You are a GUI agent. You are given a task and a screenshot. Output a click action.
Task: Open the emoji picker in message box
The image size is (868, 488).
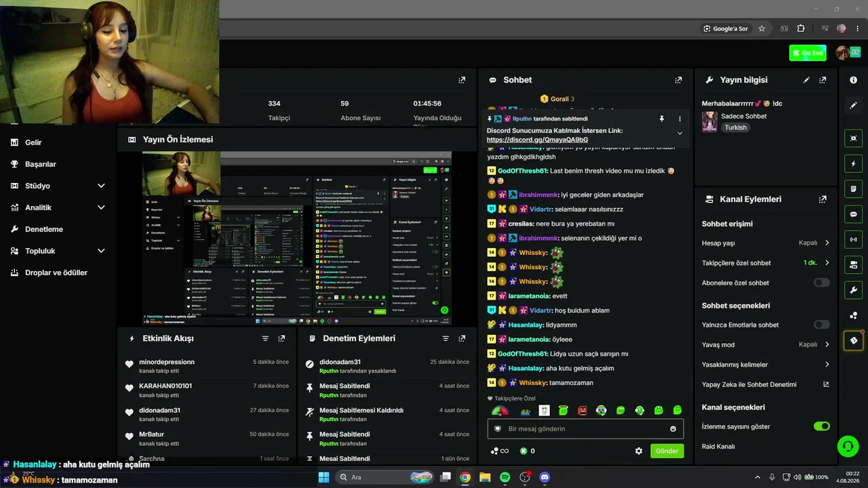[x=673, y=429]
